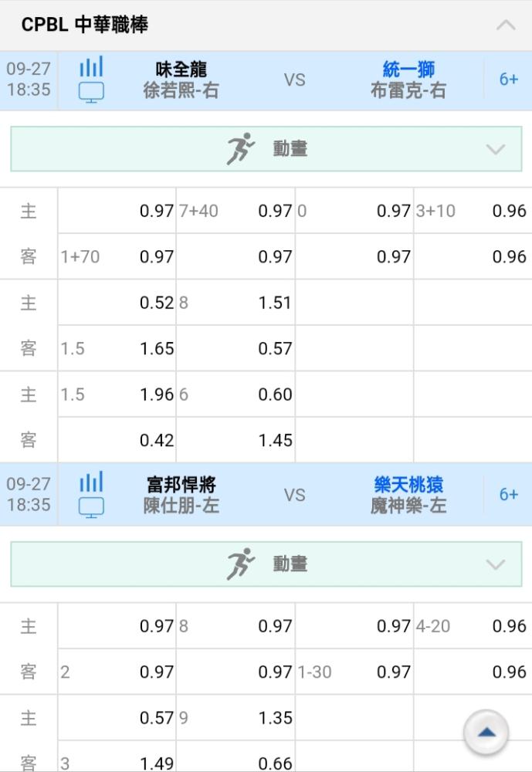Pick odds 0.97 beside 7+40 line
Image resolution: width=532 pixels, height=772 pixels.
click(x=275, y=211)
